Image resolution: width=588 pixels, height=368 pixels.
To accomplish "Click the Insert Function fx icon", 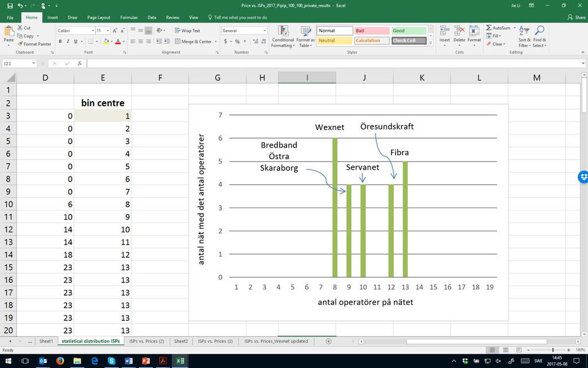I will 79,63.
